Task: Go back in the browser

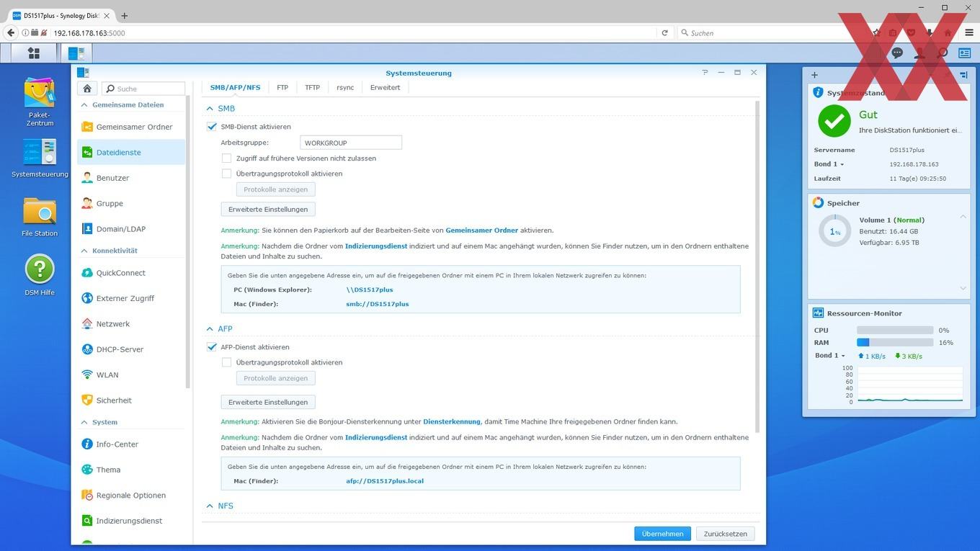Action: [x=11, y=32]
